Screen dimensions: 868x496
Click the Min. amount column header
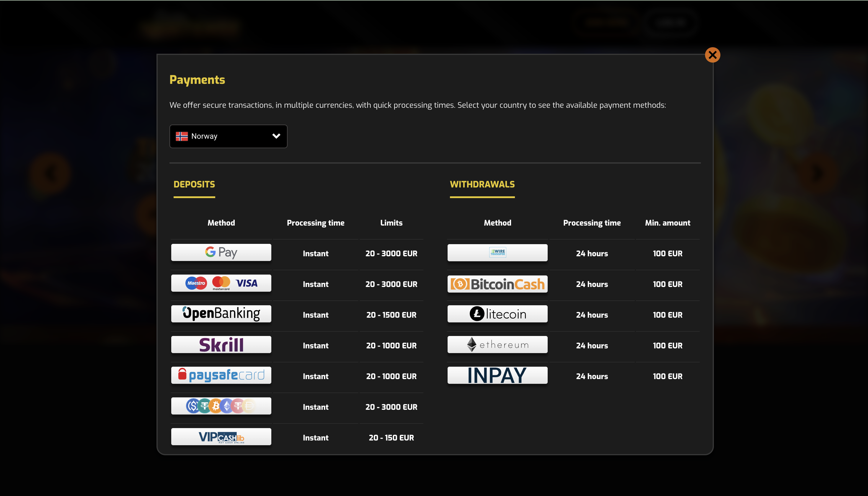[x=667, y=223]
